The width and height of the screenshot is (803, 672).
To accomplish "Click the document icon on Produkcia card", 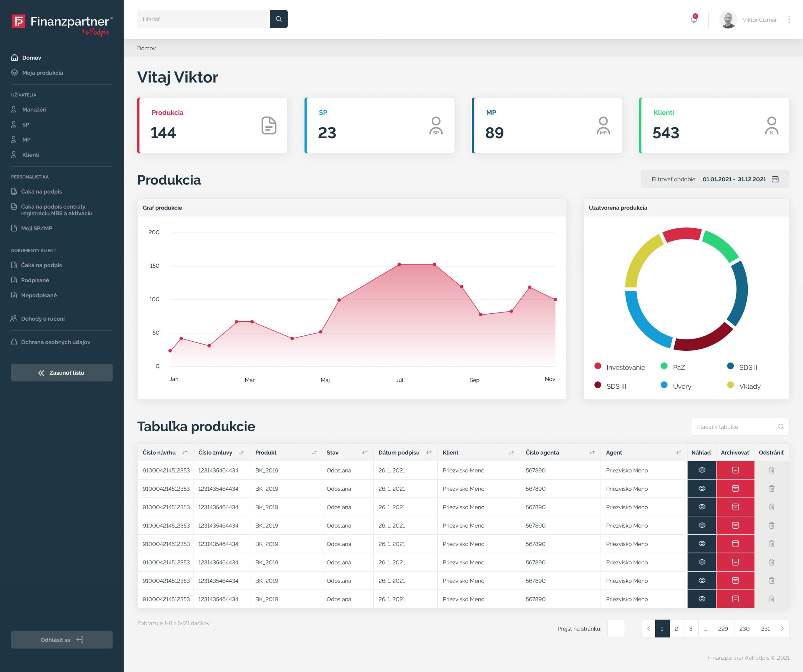I will (x=269, y=125).
